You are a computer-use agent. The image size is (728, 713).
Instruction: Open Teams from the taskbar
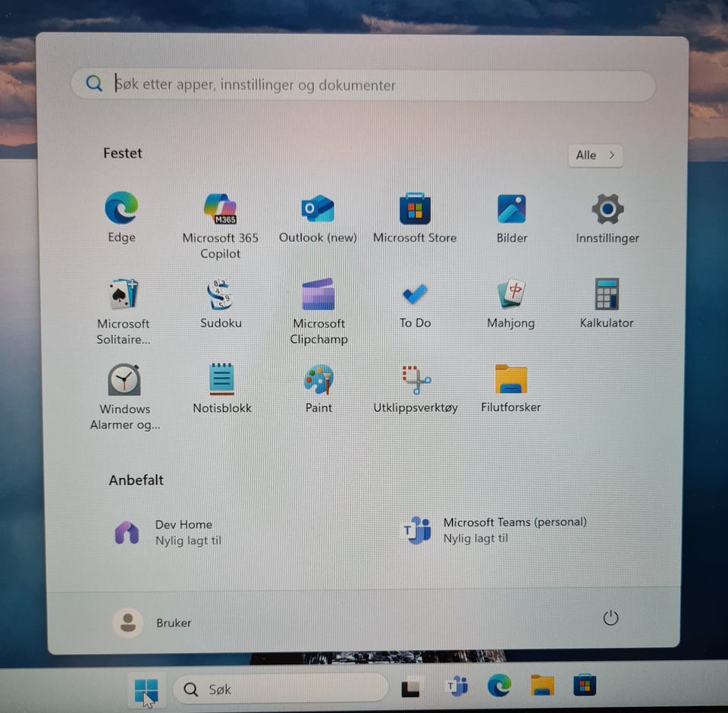(457, 686)
